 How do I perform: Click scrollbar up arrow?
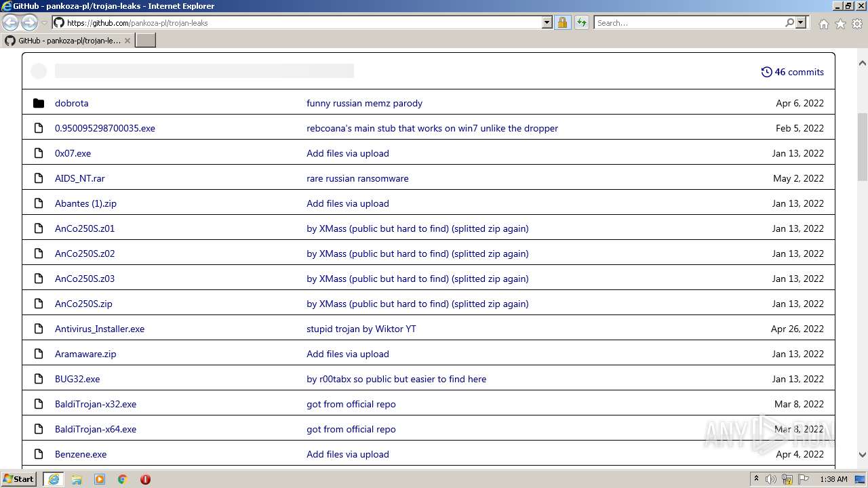[863, 63]
